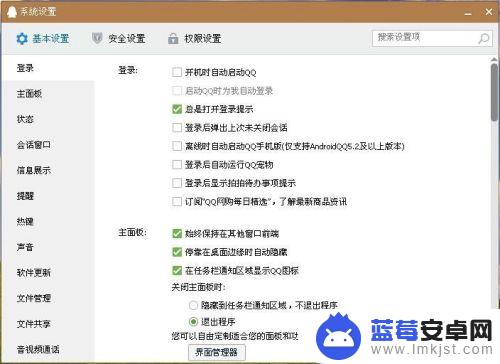500x364 pixels.
Task: Click the 关闭主面板时 label
Action: coord(199,287)
